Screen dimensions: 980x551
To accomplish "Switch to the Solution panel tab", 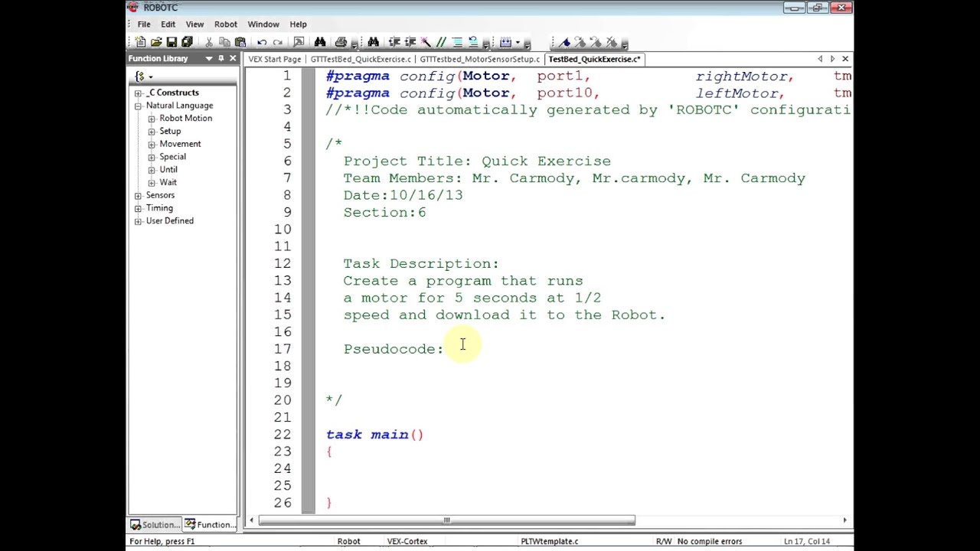I will click(155, 525).
